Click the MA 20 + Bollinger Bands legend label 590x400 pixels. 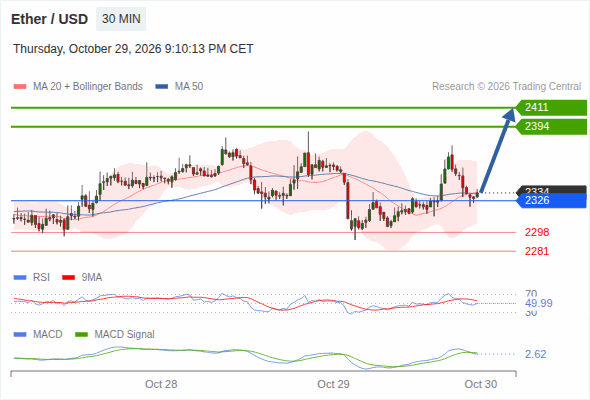click(x=88, y=87)
